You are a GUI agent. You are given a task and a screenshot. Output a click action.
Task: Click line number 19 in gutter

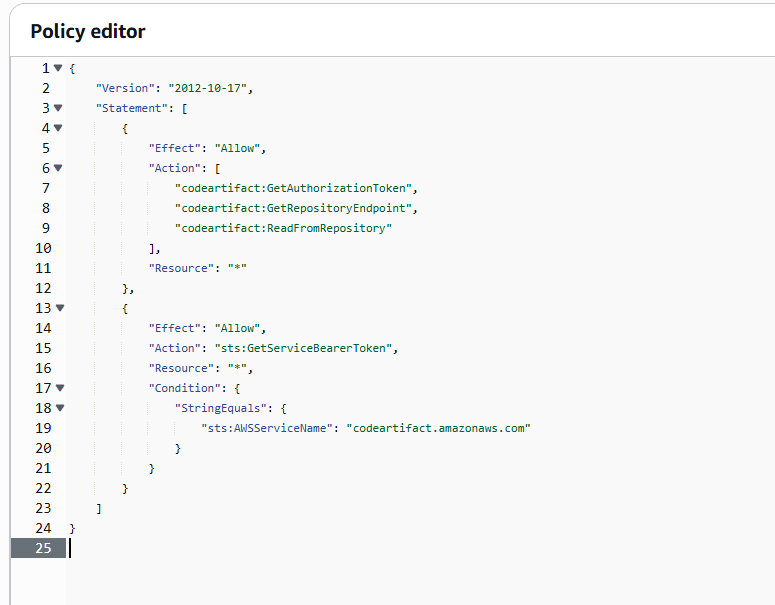tap(43, 428)
